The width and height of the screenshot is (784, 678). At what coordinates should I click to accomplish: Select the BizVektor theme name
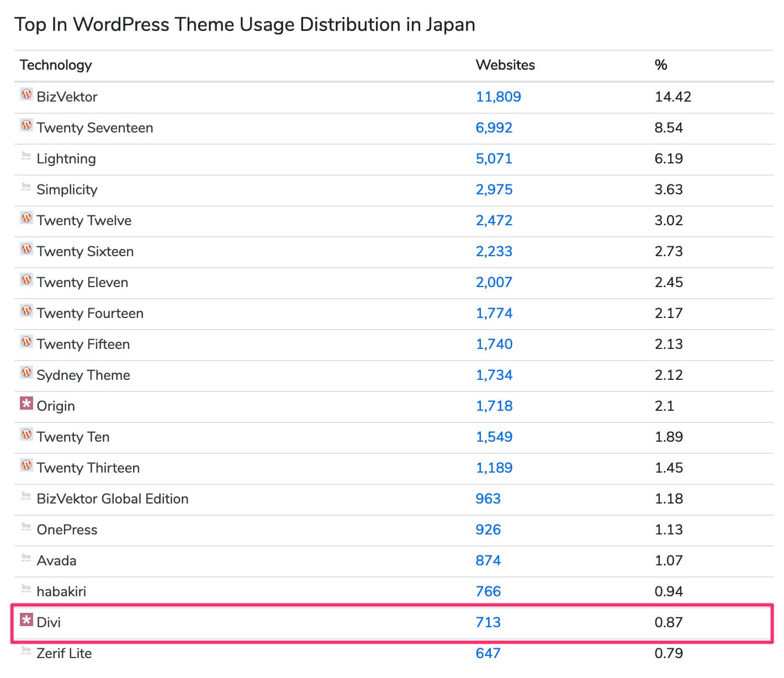point(67,97)
